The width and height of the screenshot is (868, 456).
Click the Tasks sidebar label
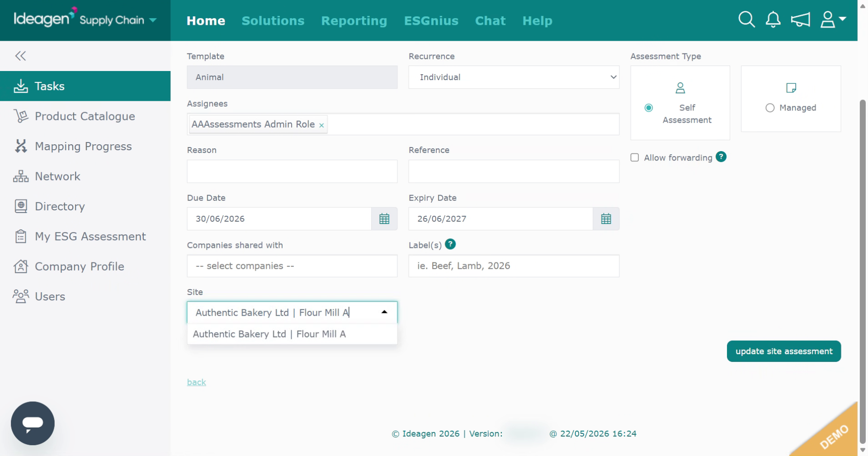coord(50,86)
